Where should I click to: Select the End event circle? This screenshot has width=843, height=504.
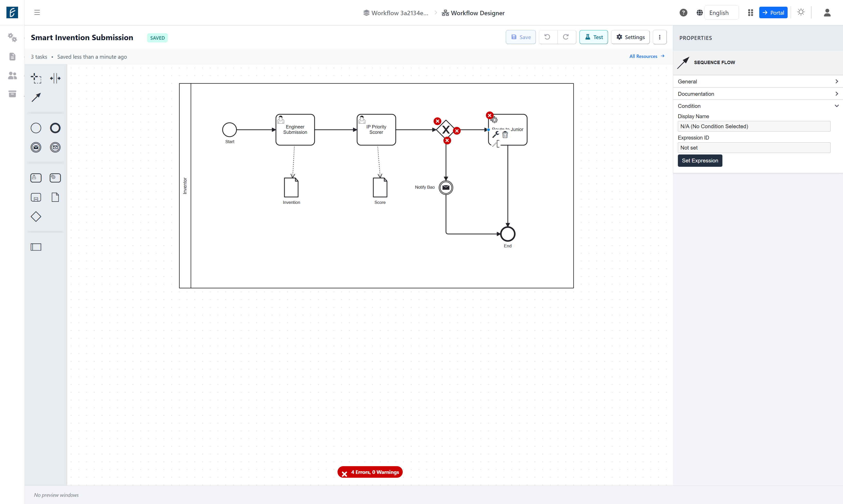[508, 234]
